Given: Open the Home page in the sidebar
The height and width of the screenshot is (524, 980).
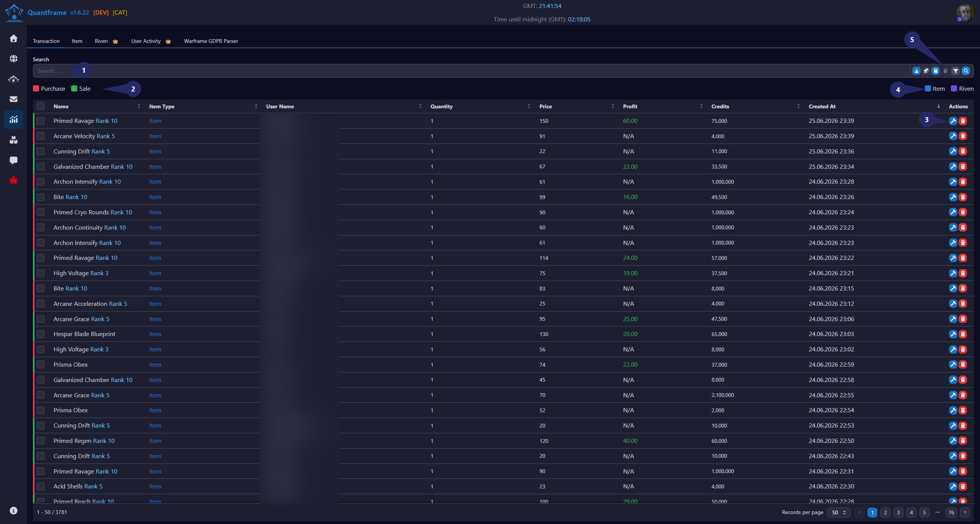Looking at the screenshot, I should 13,38.
